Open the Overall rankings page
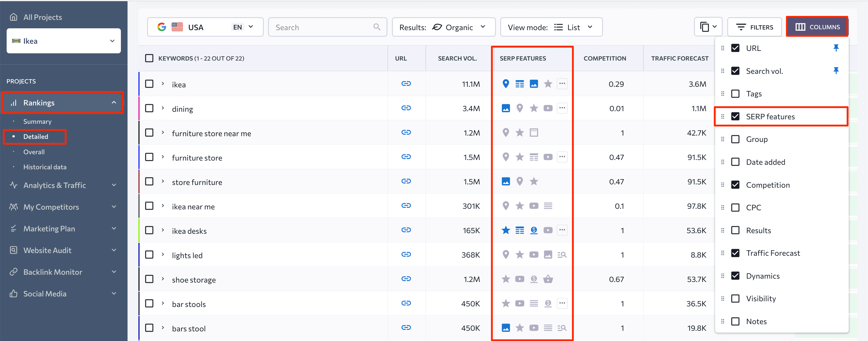868x341 pixels. point(34,152)
